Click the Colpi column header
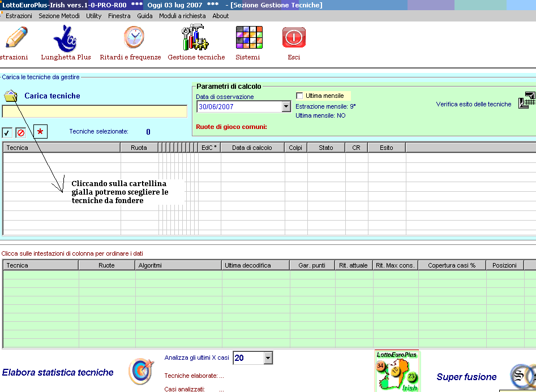Image resolution: width=536 pixels, height=392 pixels. point(295,148)
